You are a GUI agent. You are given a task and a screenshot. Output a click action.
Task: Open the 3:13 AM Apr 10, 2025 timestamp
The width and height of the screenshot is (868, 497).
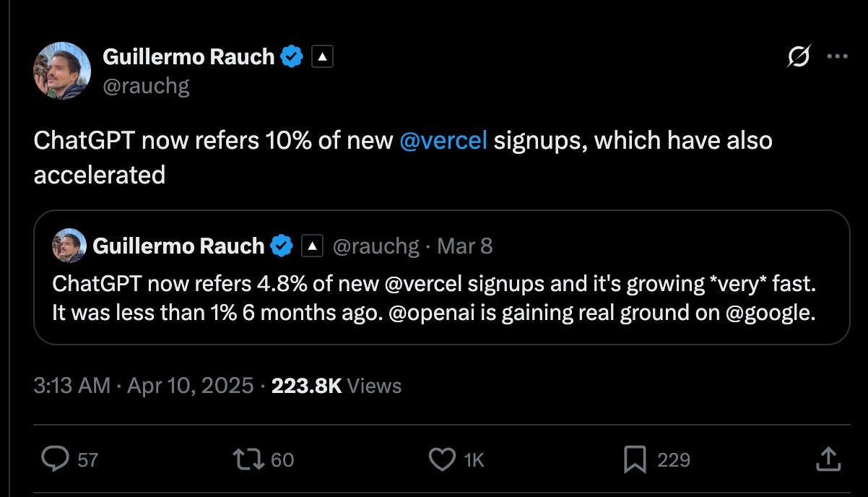[x=144, y=385]
